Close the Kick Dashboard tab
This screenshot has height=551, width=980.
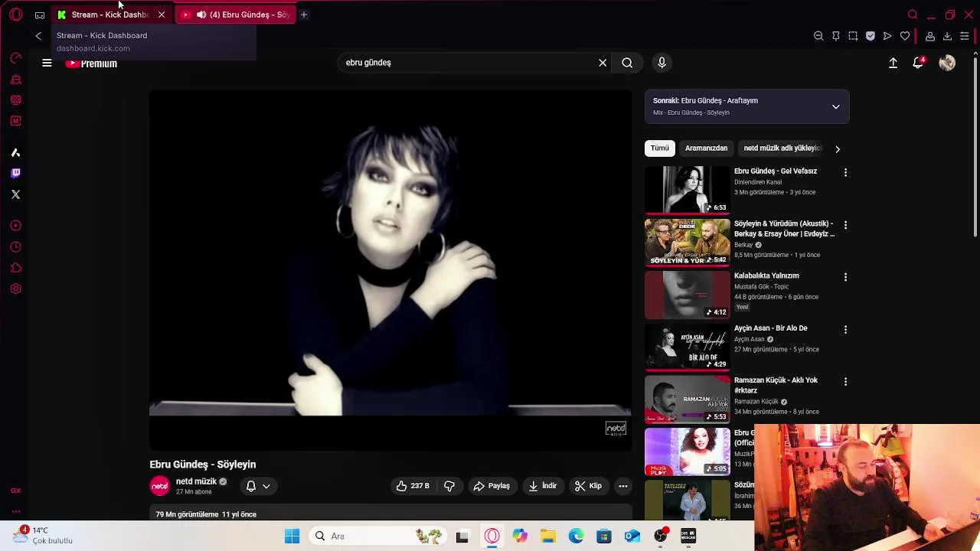(x=162, y=15)
